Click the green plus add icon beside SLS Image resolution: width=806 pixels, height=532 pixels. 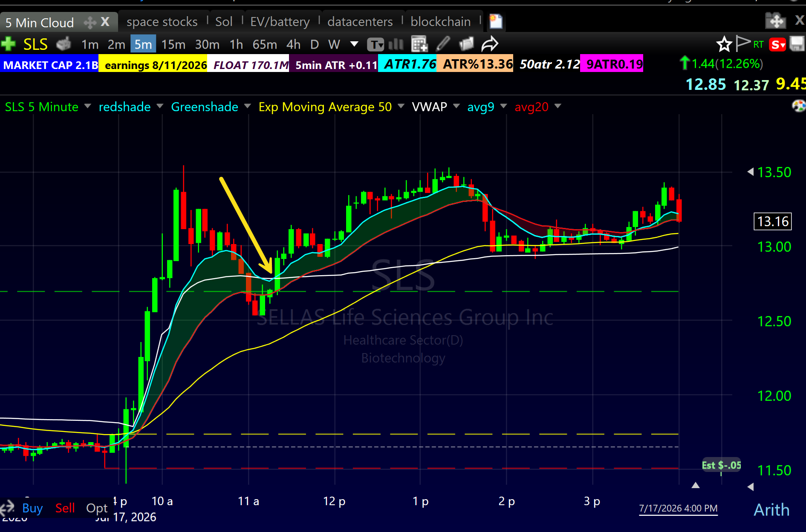(x=8, y=44)
